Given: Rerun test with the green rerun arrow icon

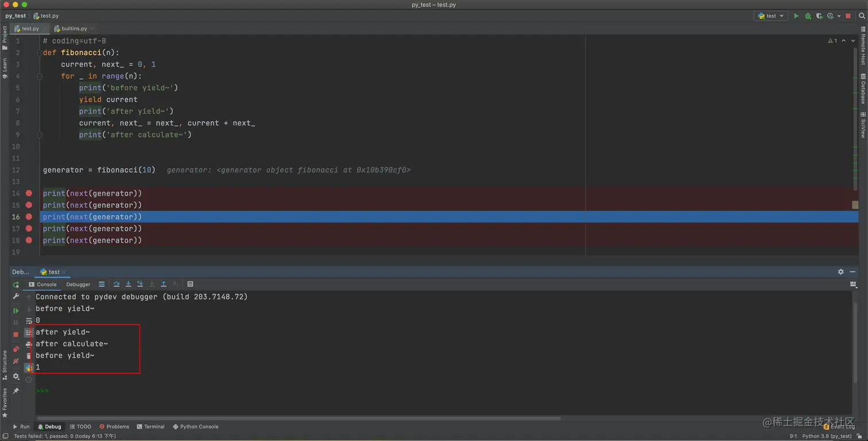Looking at the screenshot, I should [16, 284].
